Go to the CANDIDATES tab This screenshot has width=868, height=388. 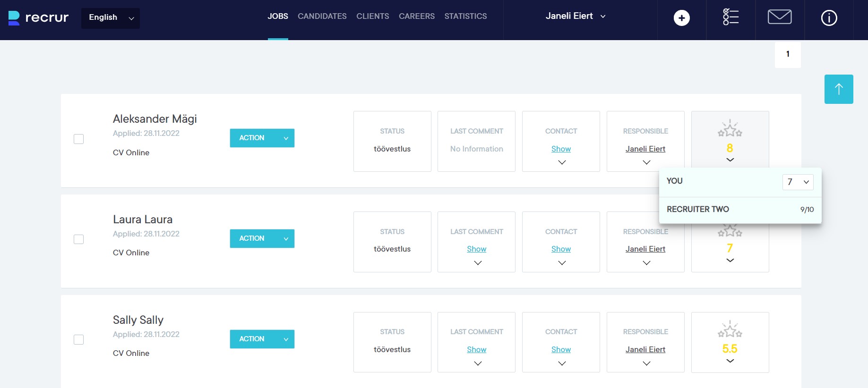coord(322,16)
